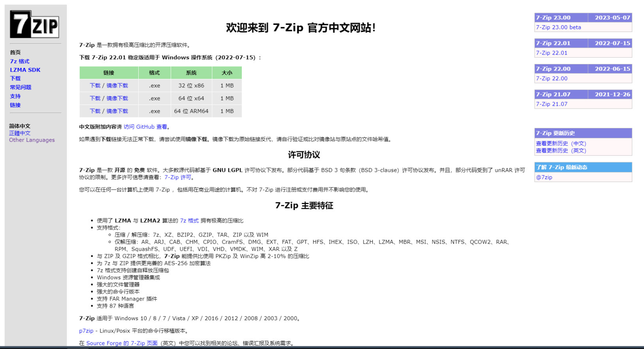Click the 64 位 x64 table cell
This screenshot has height=349, width=644.
[191, 98]
